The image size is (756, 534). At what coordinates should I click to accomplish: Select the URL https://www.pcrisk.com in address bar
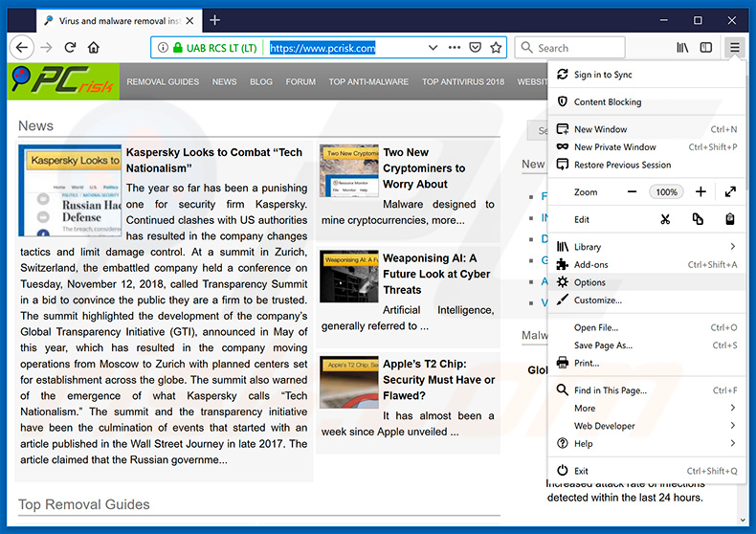[x=322, y=48]
